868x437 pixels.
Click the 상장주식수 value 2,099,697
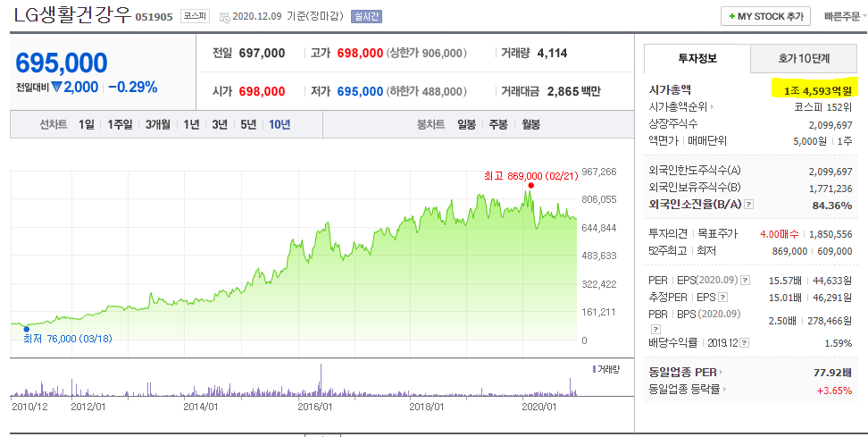830,124
